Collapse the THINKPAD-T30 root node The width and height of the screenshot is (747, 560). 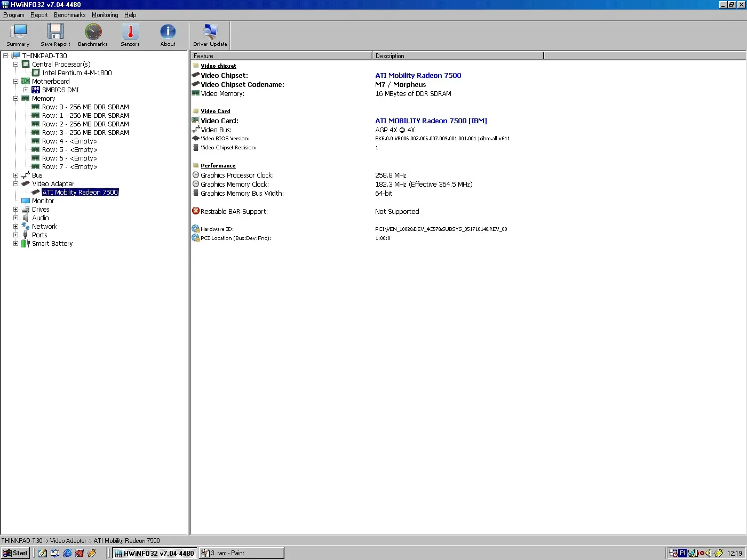[x=5, y=55]
